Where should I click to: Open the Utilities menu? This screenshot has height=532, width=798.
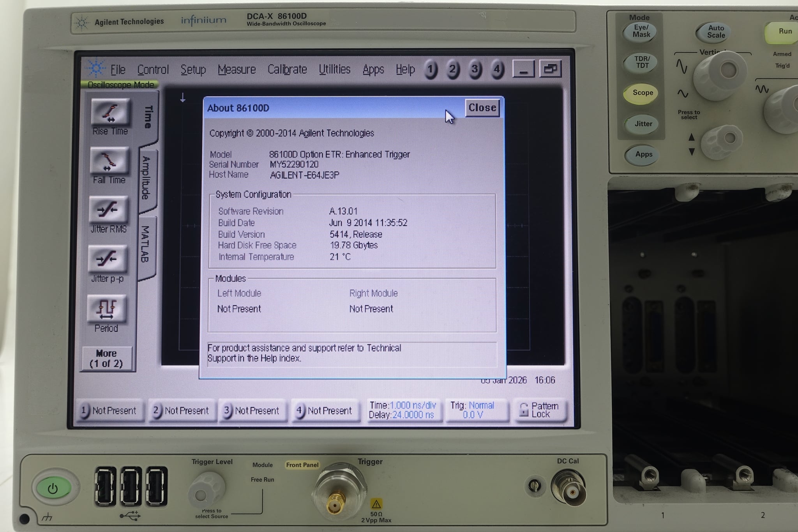point(334,69)
